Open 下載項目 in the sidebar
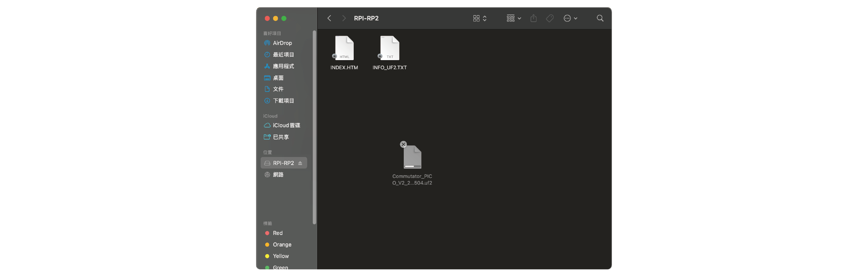Viewport: 868px width, 279px height. (x=284, y=101)
